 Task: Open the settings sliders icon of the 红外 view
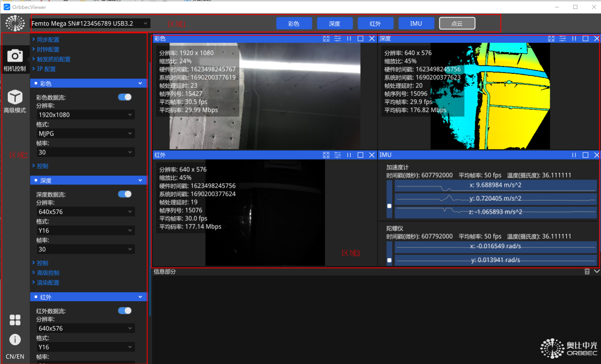coord(338,155)
